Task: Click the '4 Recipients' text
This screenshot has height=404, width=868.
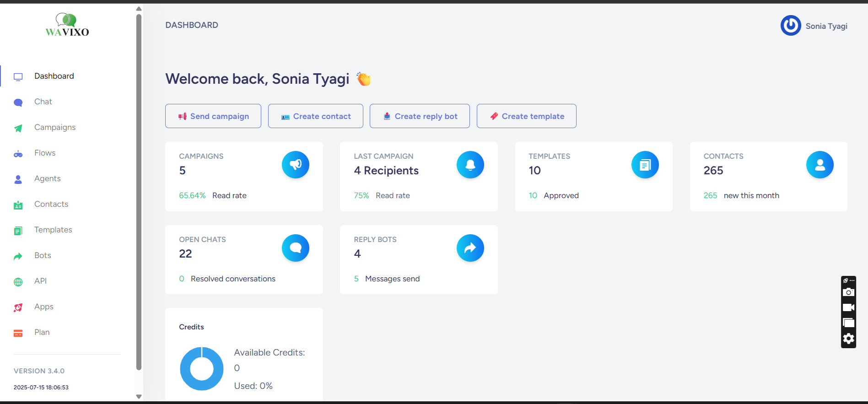Action: coord(386,171)
